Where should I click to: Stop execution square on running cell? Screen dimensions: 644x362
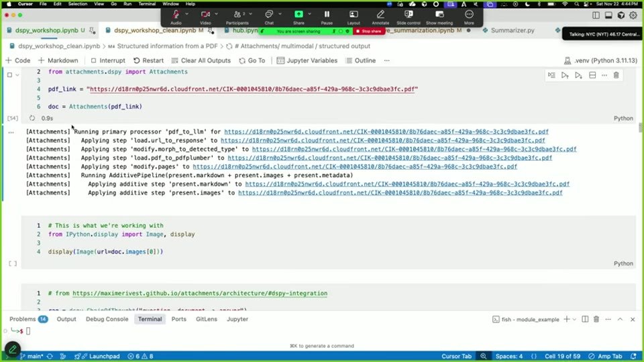(9, 74)
